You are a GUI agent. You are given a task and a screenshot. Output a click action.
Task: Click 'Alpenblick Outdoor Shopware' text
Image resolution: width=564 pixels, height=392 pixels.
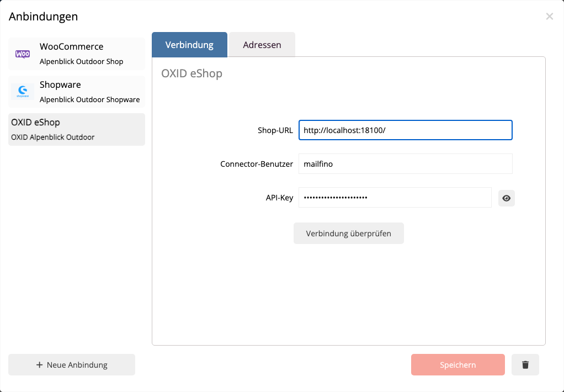pyautogui.click(x=89, y=100)
